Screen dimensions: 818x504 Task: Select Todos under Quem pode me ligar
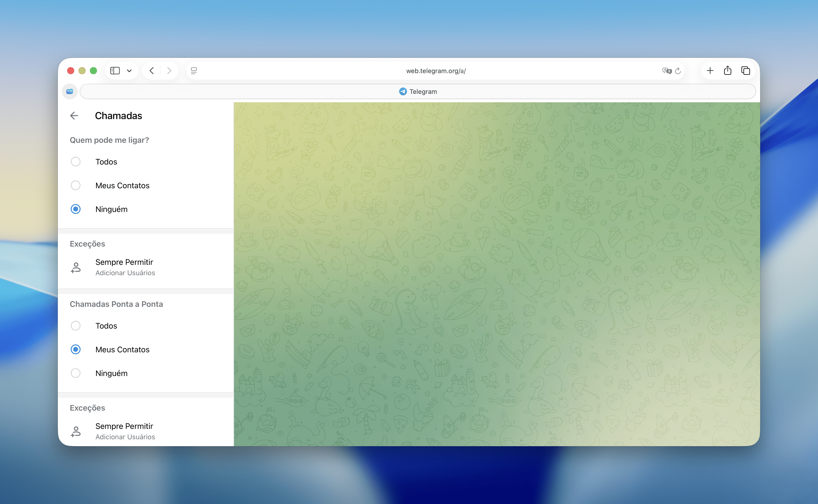(76, 162)
